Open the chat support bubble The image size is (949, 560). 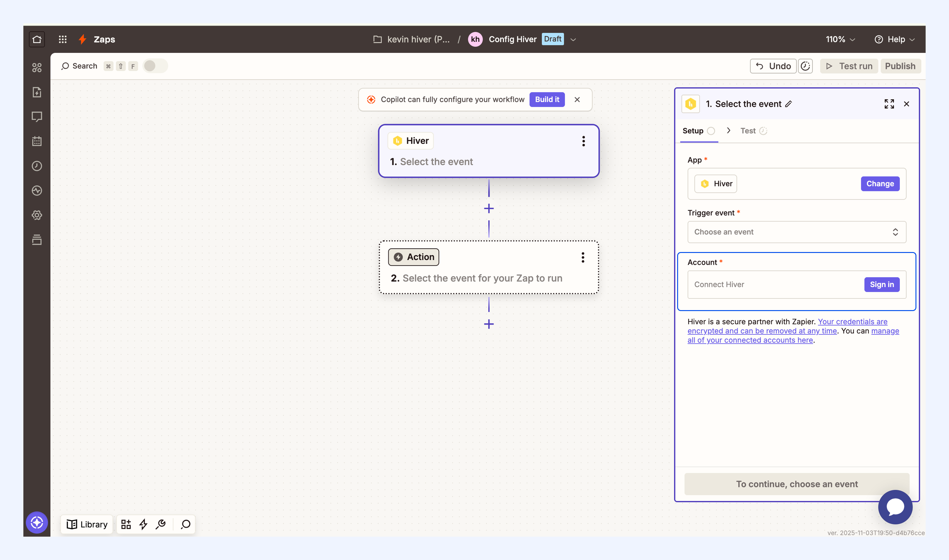tap(895, 507)
